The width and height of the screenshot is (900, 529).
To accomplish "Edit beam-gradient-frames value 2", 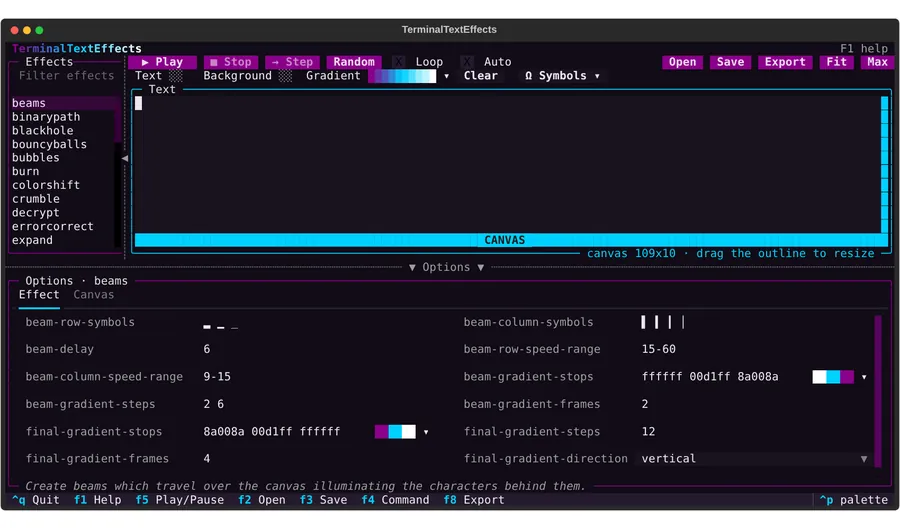I will 645,404.
